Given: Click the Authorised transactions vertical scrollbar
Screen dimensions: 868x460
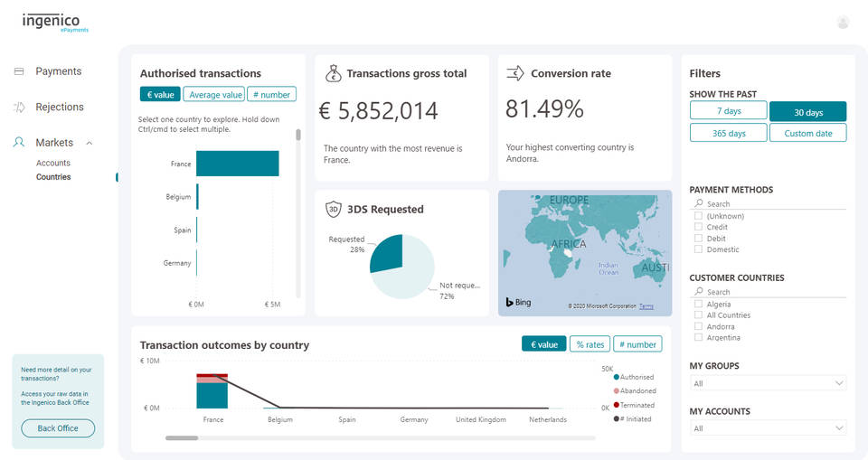Looking at the screenshot, I should (297, 135).
